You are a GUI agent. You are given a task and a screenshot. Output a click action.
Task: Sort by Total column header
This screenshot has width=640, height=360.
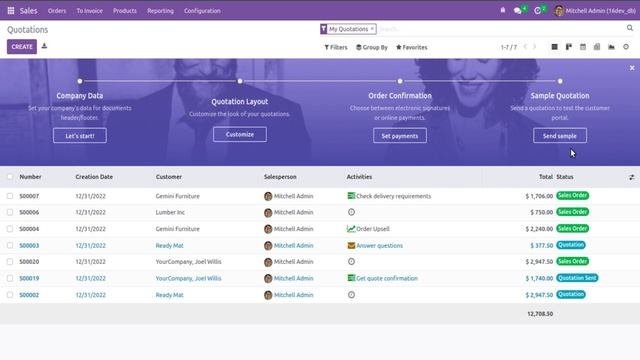pyautogui.click(x=546, y=177)
